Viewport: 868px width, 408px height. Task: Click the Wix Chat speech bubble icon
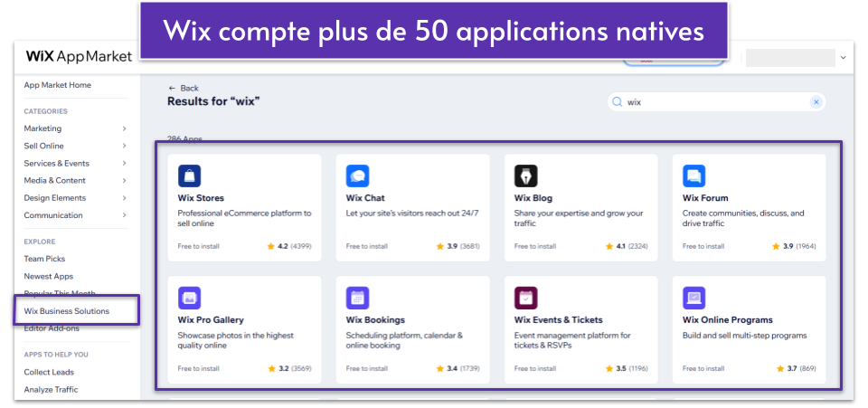coord(358,176)
